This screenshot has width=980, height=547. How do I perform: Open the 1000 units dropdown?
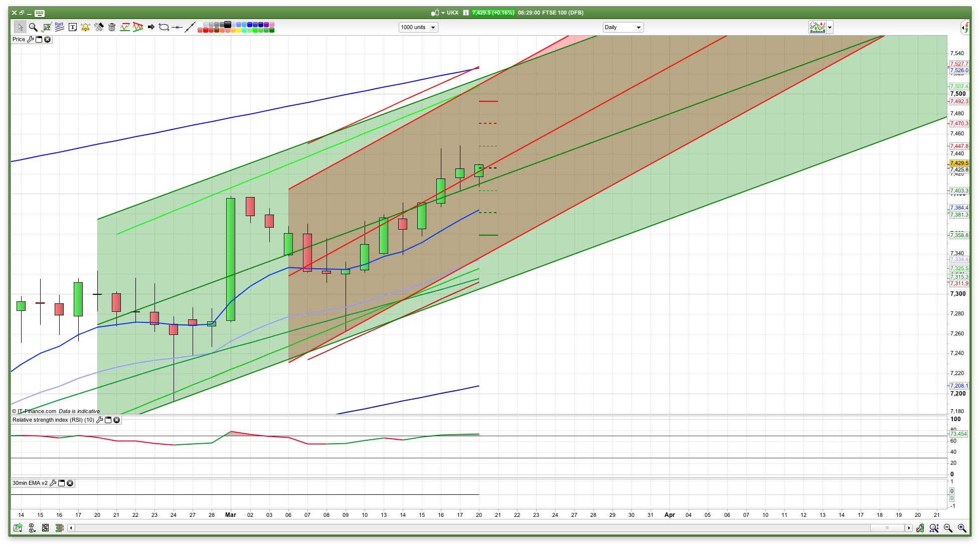pyautogui.click(x=432, y=28)
